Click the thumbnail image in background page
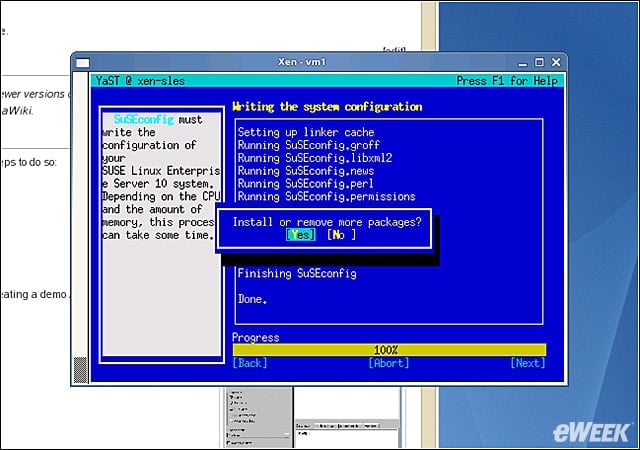This screenshot has height=450, width=640. [x=313, y=417]
